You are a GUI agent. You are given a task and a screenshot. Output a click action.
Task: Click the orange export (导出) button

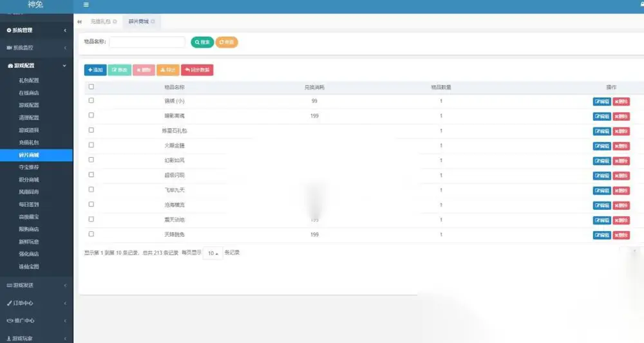[x=168, y=70]
